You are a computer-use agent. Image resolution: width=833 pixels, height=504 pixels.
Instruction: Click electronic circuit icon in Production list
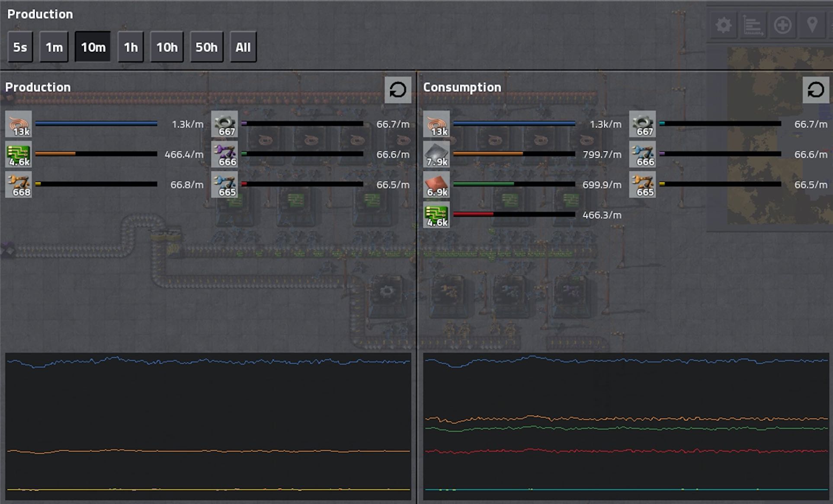point(19,154)
